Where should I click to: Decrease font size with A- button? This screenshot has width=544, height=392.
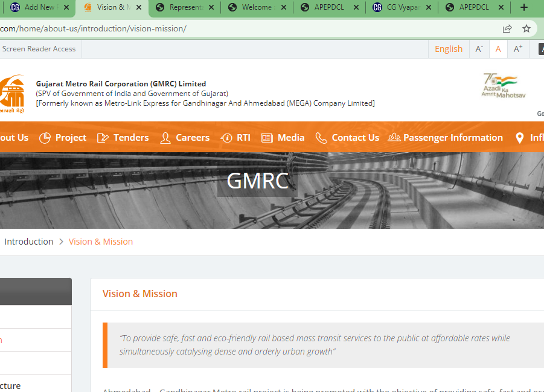click(x=479, y=49)
